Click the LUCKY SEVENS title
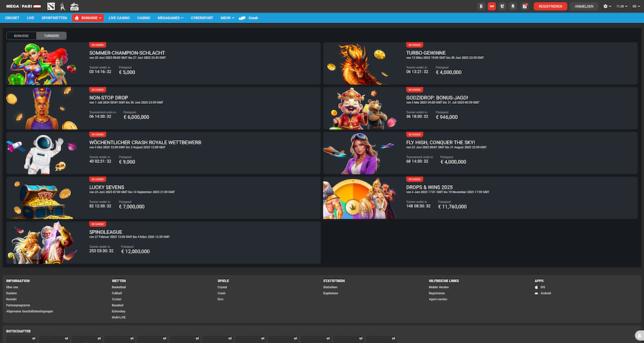The height and width of the screenshot is (343, 644). (x=107, y=188)
